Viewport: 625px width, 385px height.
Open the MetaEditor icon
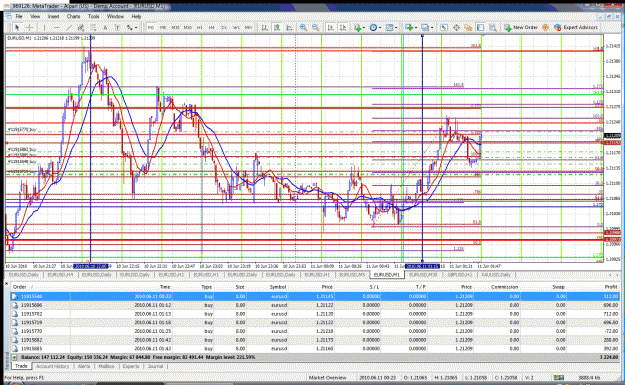tap(545, 28)
